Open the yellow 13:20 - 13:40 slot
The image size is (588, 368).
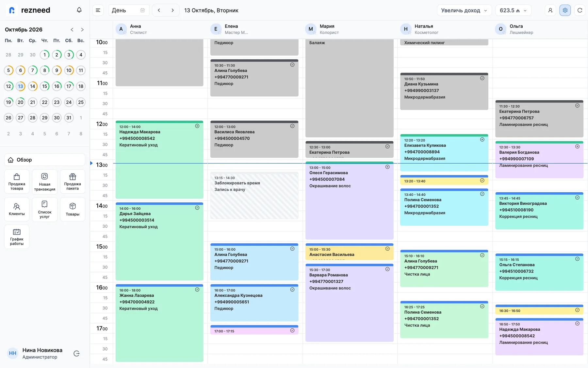(444, 180)
